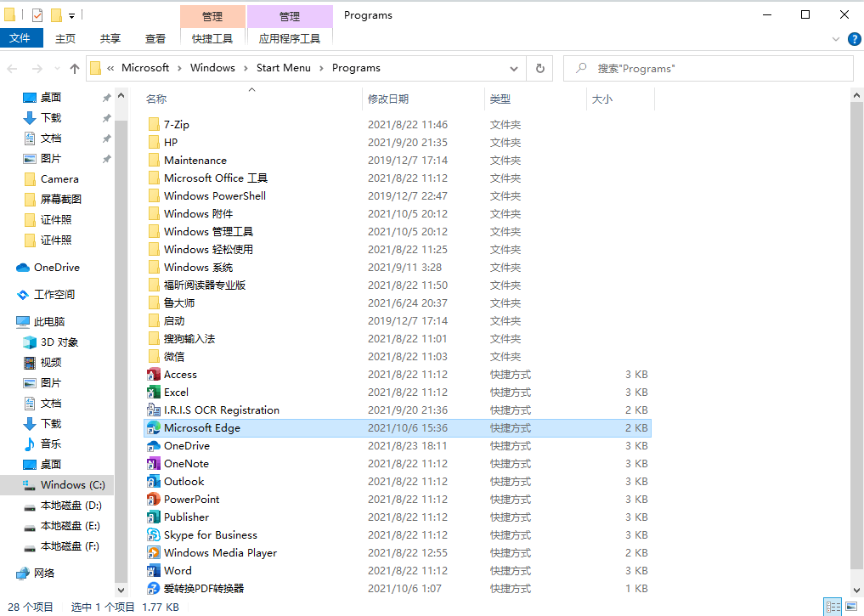Click the navigation pane scrollbar up arrow
The width and height of the screenshot is (864, 616).
coord(121,96)
